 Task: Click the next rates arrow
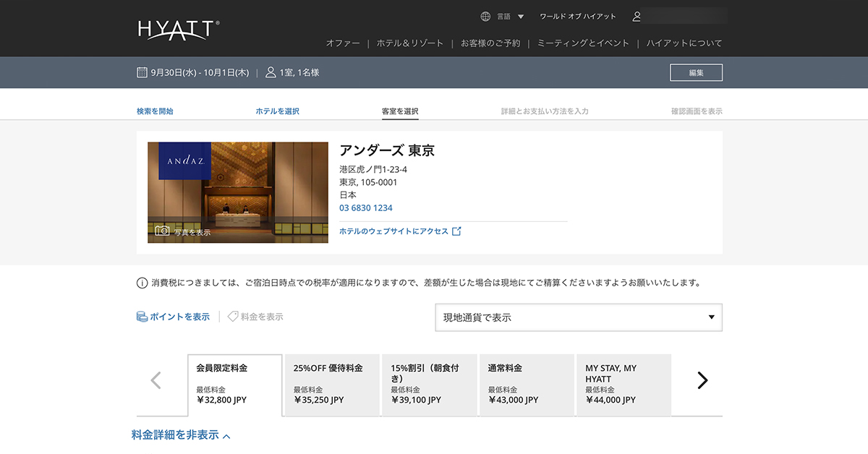[x=702, y=380]
